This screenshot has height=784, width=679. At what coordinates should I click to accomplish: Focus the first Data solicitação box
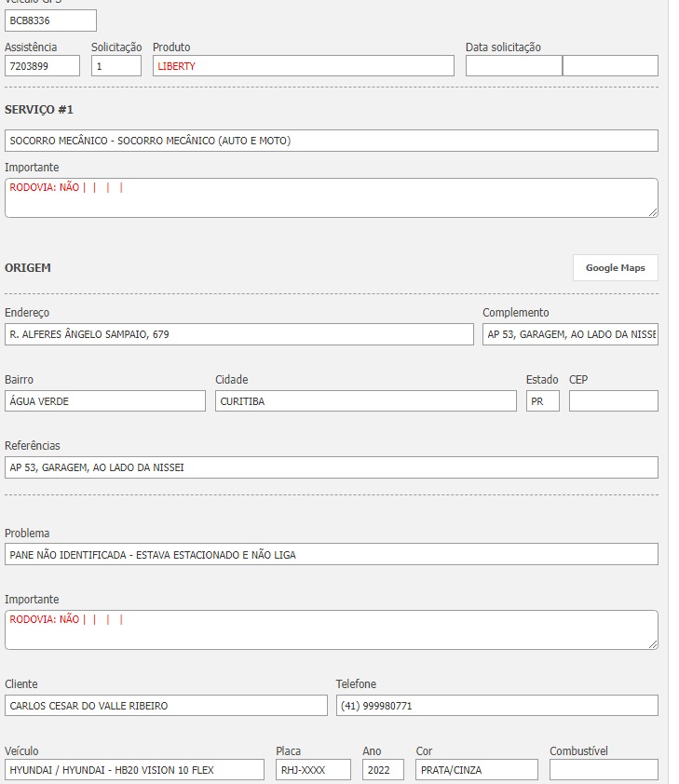pos(513,66)
